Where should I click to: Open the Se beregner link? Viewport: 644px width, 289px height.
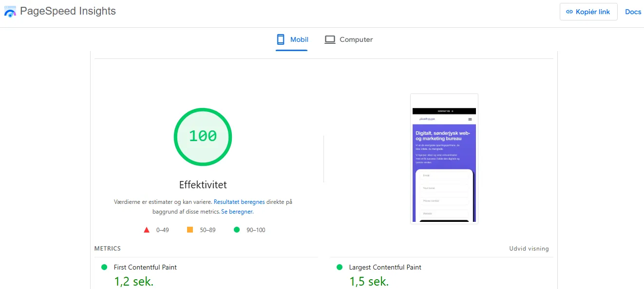click(x=237, y=212)
